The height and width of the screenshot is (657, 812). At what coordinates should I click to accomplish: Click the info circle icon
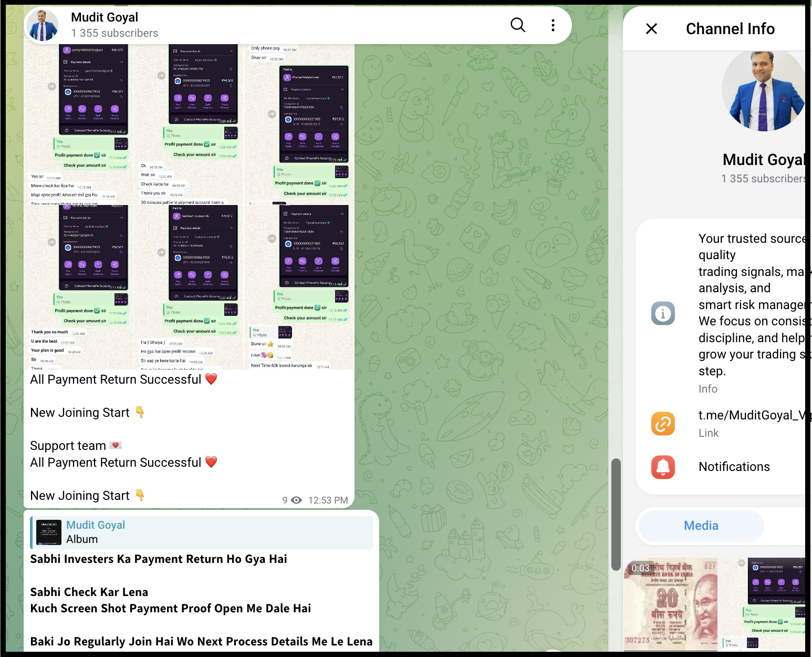tap(663, 314)
